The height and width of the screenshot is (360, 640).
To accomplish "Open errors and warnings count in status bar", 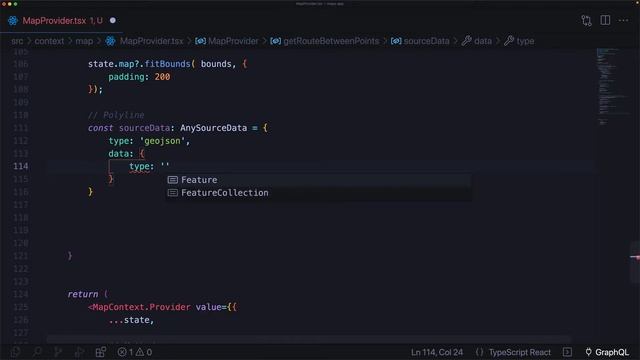I will pyautogui.click(x=135, y=352).
